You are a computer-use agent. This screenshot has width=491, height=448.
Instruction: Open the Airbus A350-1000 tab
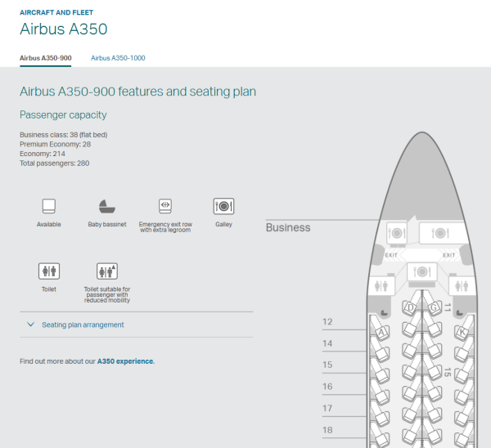click(x=118, y=58)
